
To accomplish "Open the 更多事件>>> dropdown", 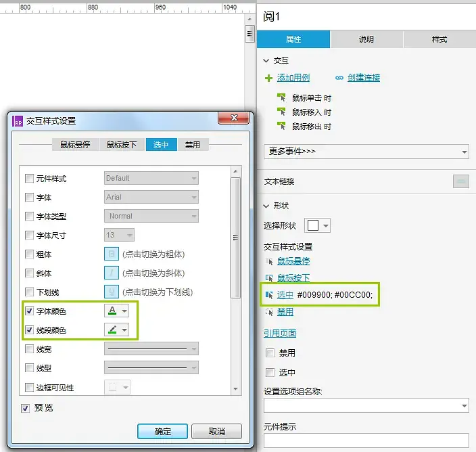I will point(366,152).
